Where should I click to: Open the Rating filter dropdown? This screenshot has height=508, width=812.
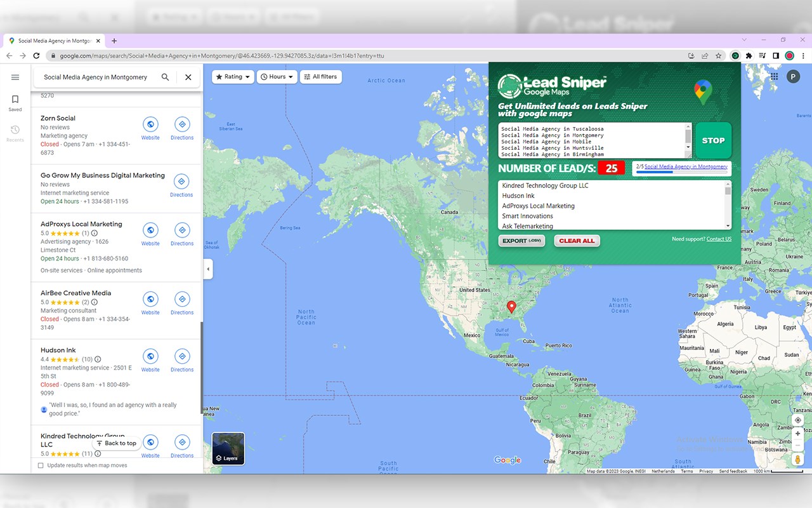233,77
